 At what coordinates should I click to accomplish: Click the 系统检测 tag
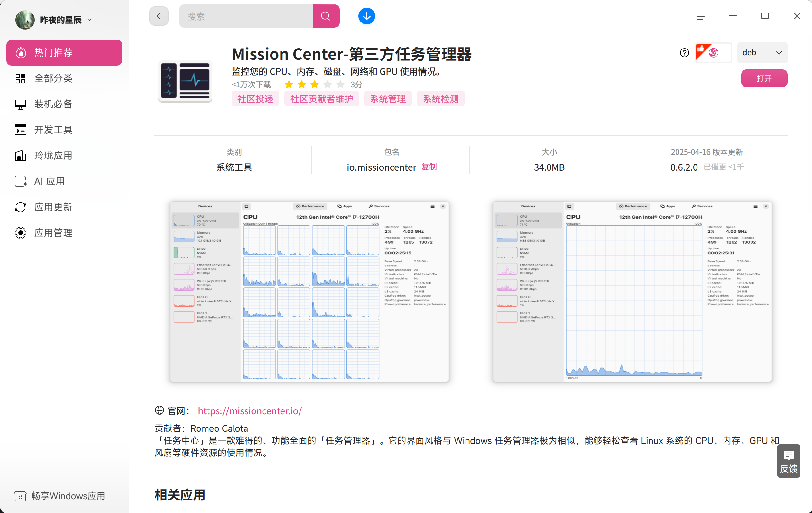440,98
